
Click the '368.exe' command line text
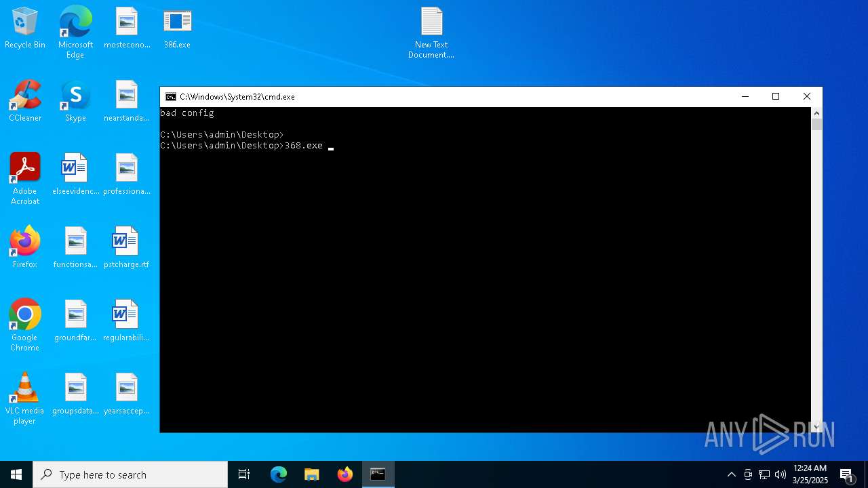tap(303, 146)
